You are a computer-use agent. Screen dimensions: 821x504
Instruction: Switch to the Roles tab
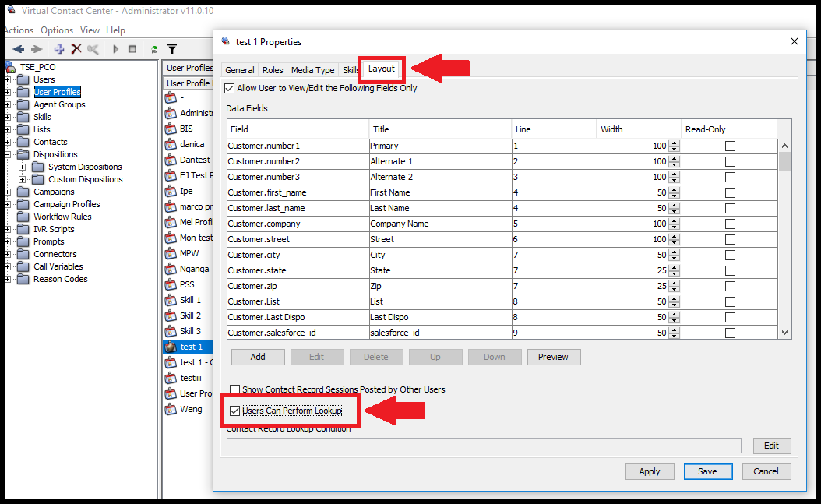(273, 70)
